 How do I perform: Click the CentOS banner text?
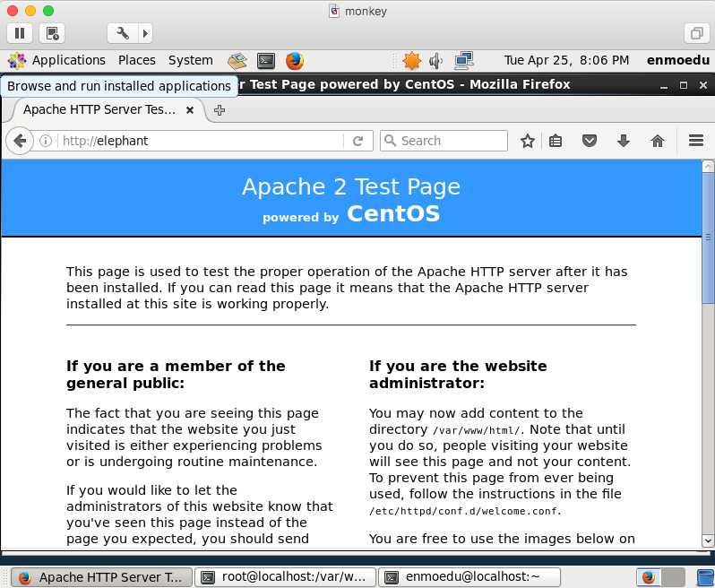pos(393,214)
